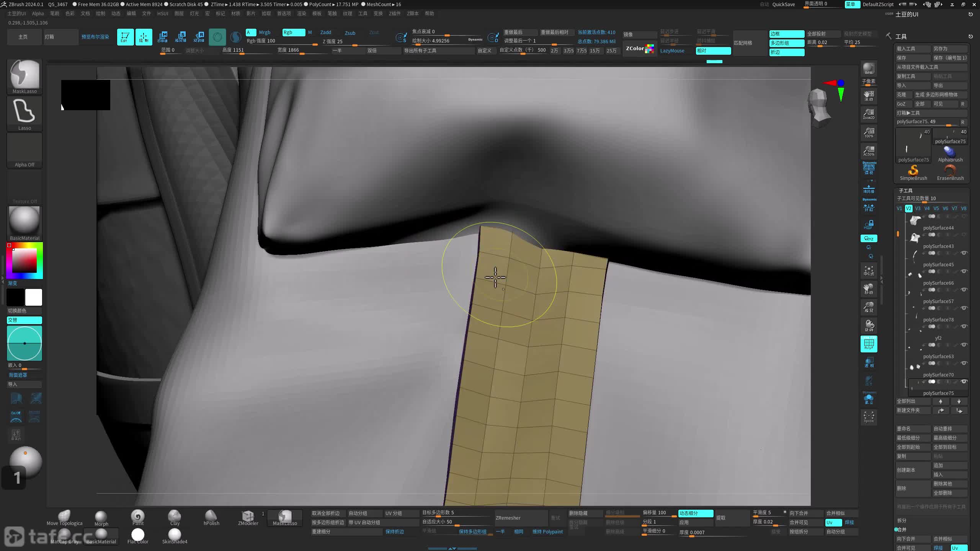980x551 pixels.
Task: Select the white secondary color swatch
Action: click(x=34, y=297)
